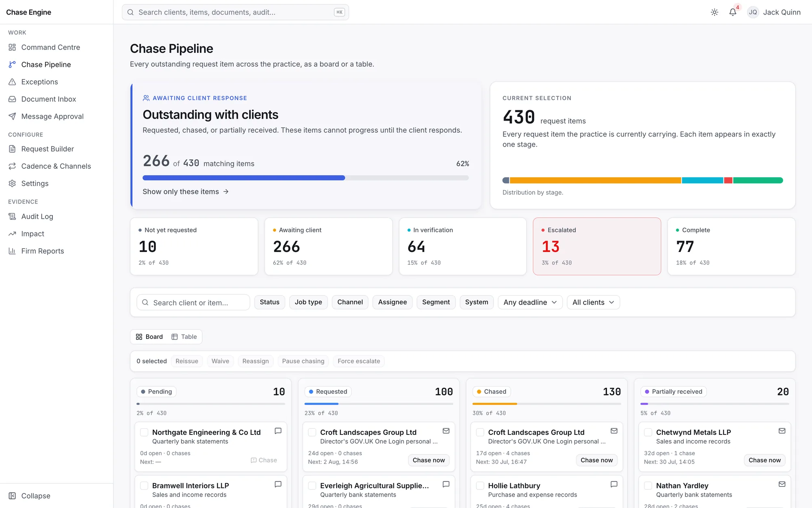Click the Document Inbox tray icon
This screenshot has width=812, height=508.
coord(12,99)
